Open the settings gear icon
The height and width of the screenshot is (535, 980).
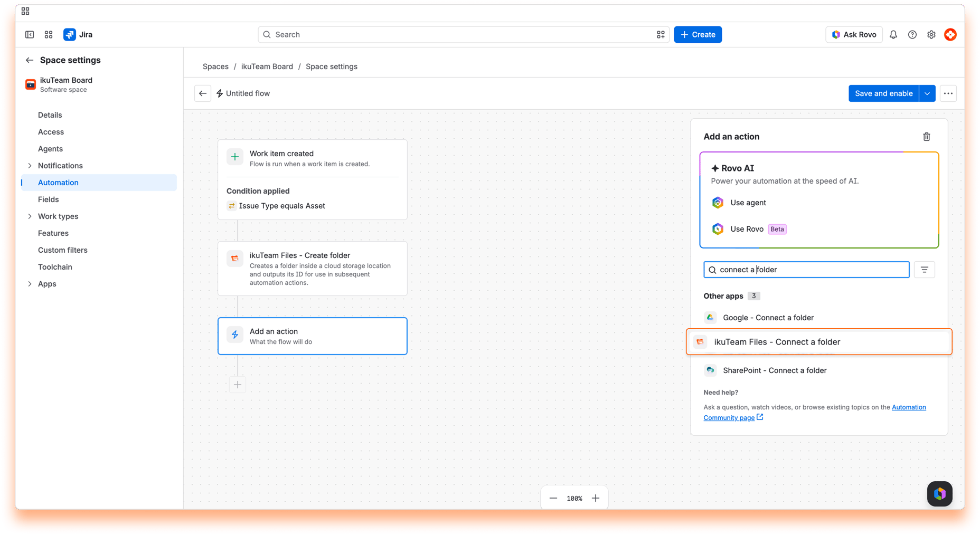(931, 34)
